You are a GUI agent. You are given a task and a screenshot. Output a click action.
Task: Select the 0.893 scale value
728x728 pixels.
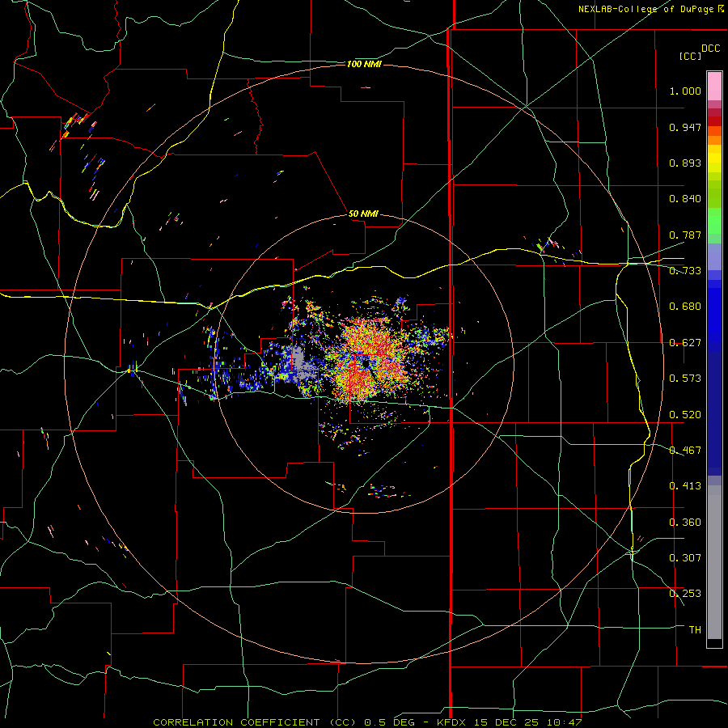[x=685, y=163]
